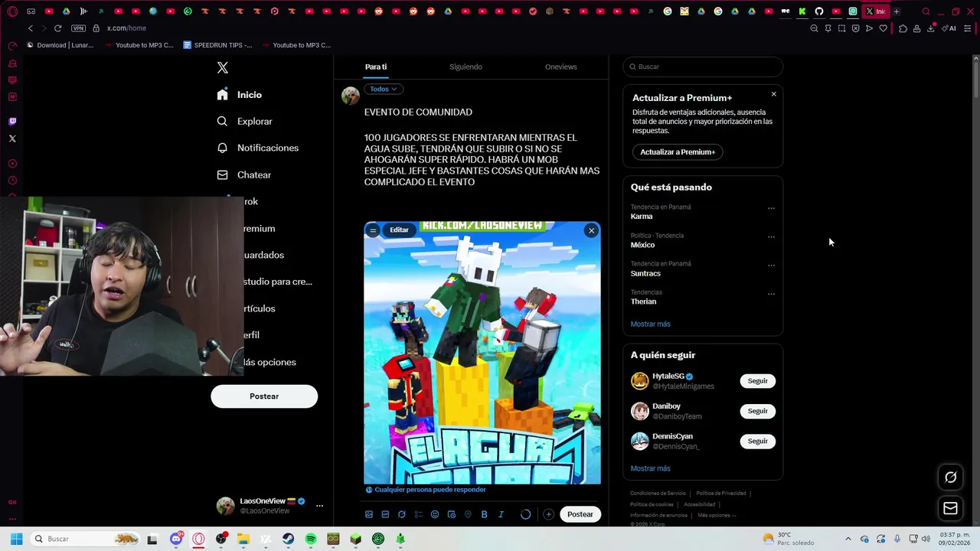Insert a GIF using the GIF icon

(385, 514)
